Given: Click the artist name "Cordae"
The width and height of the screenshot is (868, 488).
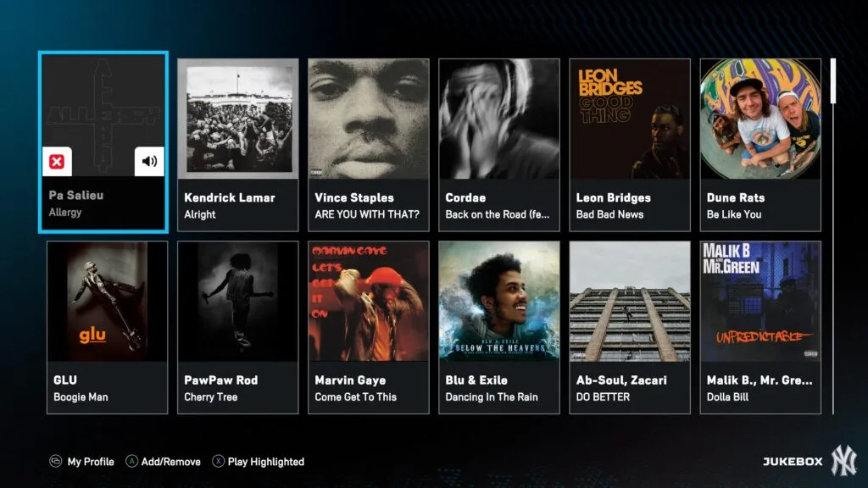Looking at the screenshot, I should (x=465, y=197).
